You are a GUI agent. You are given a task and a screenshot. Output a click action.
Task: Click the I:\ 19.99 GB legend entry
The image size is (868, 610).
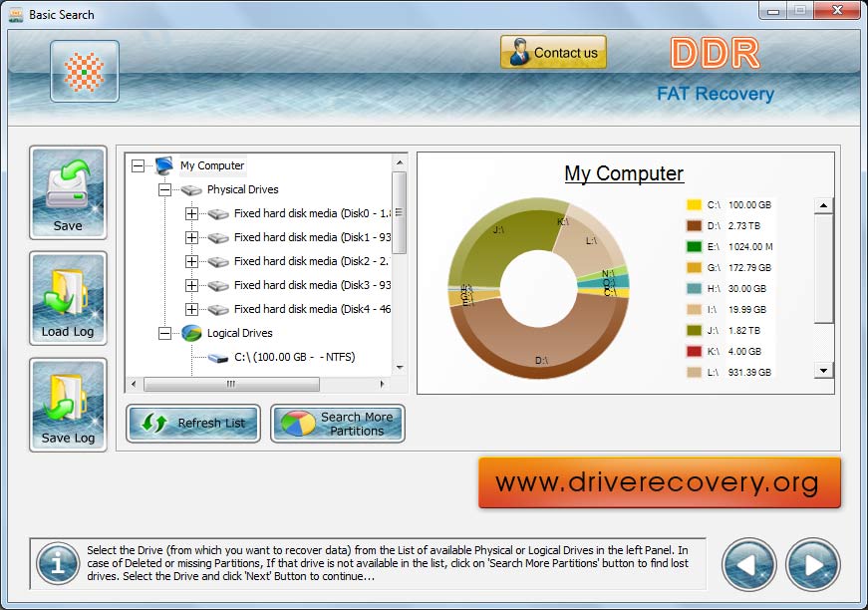click(x=726, y=309)
